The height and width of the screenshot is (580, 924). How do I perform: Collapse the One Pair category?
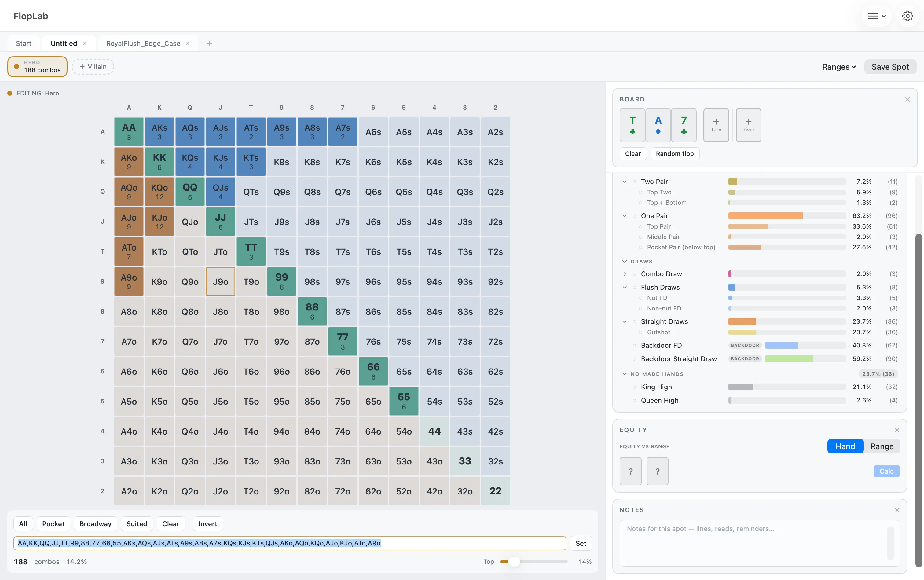625,215
